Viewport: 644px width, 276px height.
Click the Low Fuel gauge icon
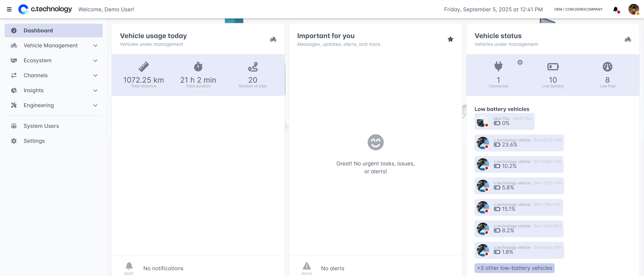tap(607, 67)
